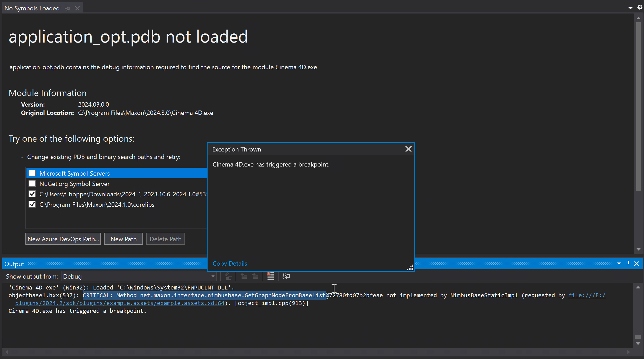Click Go to Previous Message icon
This screenshot has height=359, width=644.
[x=244, y=276]
